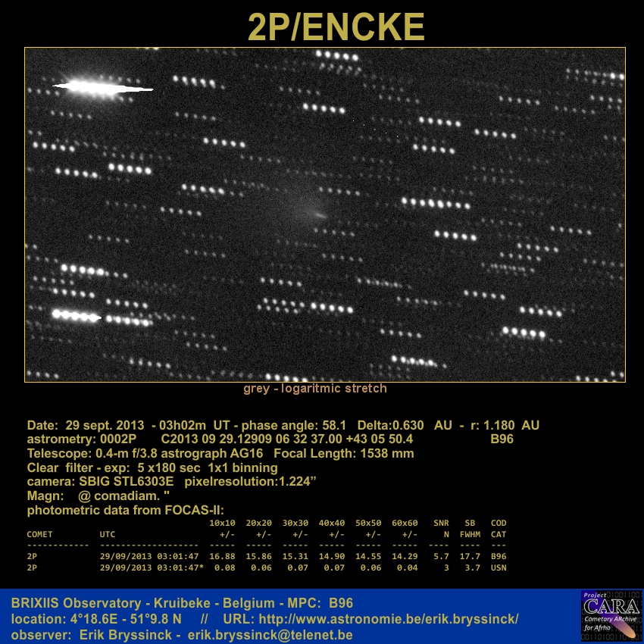Click the 60x60 error value 0.04

(408, 567)
